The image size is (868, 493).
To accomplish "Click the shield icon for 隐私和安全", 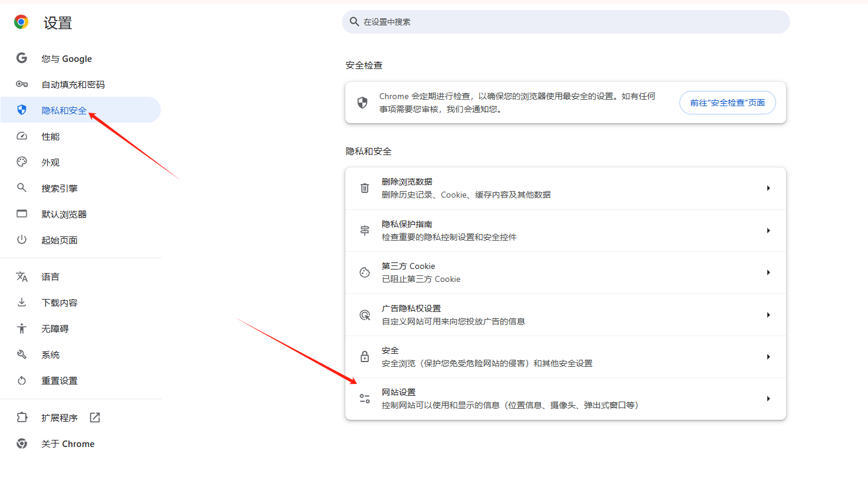I will click(x=22, y=110).
